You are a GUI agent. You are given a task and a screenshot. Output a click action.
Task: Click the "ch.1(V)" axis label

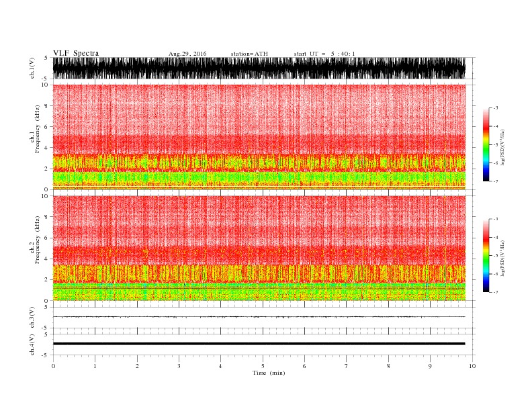(32, 68)
